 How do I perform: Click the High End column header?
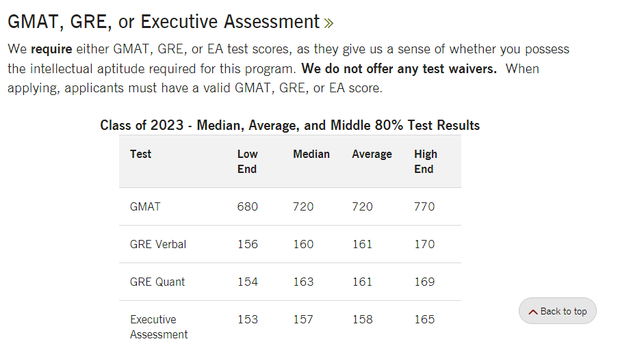click(425, 161)
